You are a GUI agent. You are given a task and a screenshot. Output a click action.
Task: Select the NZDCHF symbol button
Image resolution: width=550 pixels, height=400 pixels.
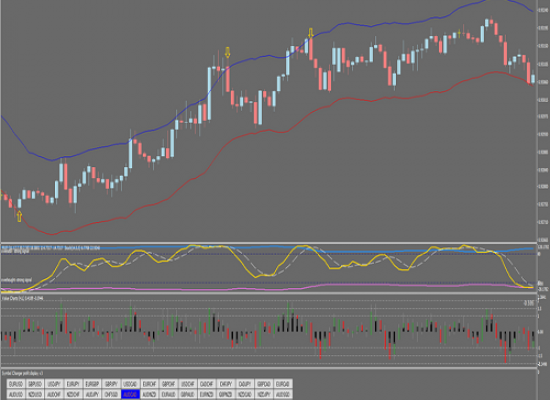(x=73, y=394)
